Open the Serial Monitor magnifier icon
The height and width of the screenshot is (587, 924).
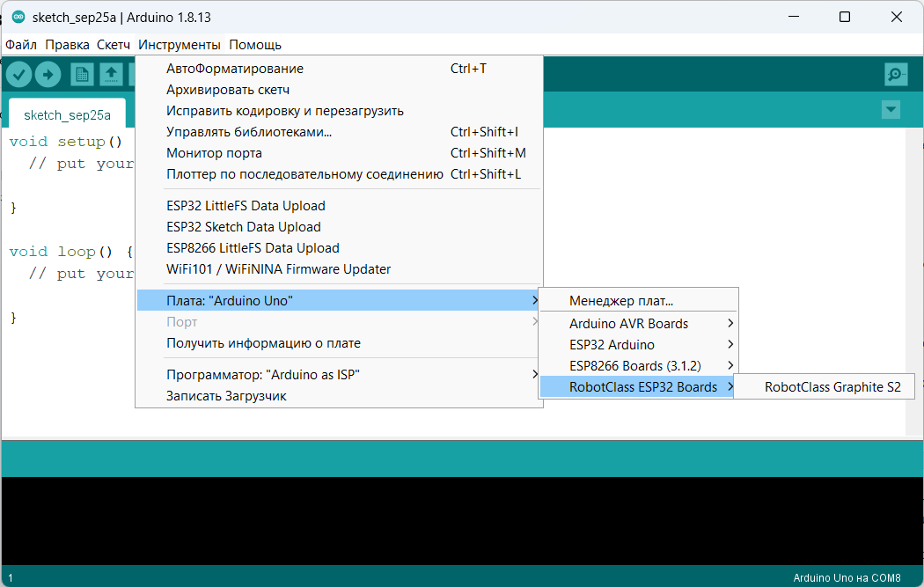click(x=896, y=74)
